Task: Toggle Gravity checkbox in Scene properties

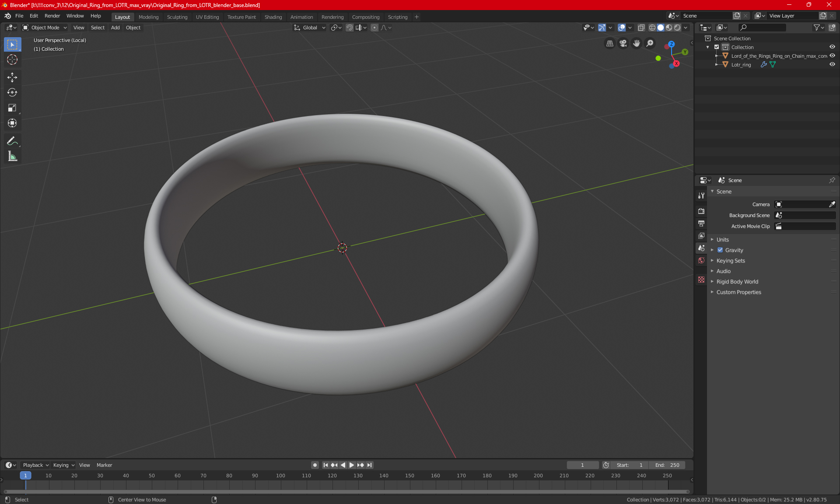Action: tap(720, 250)
